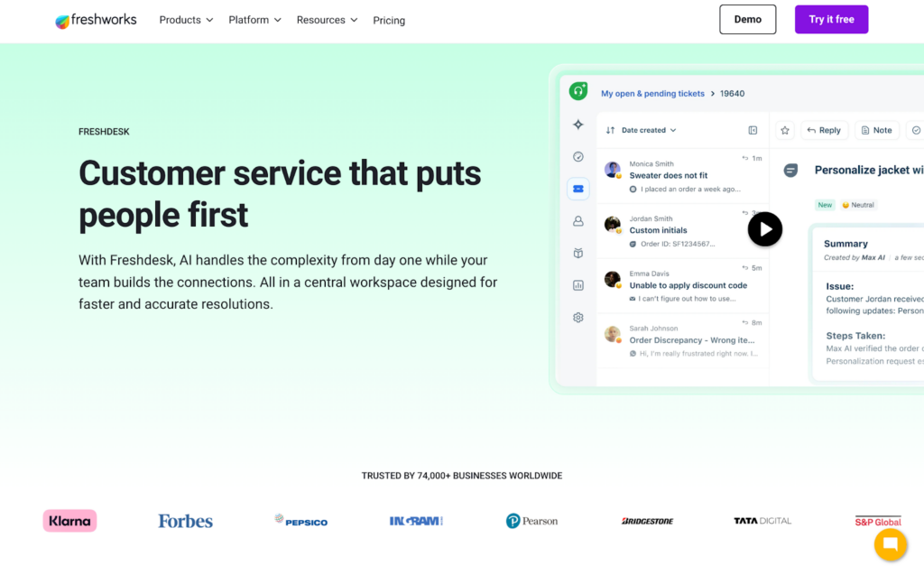Image resolution: width=924 pixels, height=575 pixels.
Task: Open the Date created sort dropdown
Action: [642, 130]
